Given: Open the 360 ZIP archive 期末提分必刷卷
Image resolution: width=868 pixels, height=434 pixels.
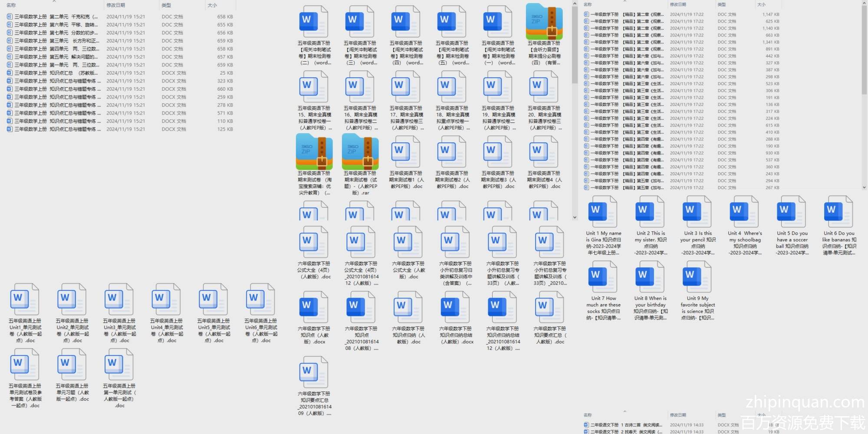Looking at the screenshot, I should pos(544,23).
